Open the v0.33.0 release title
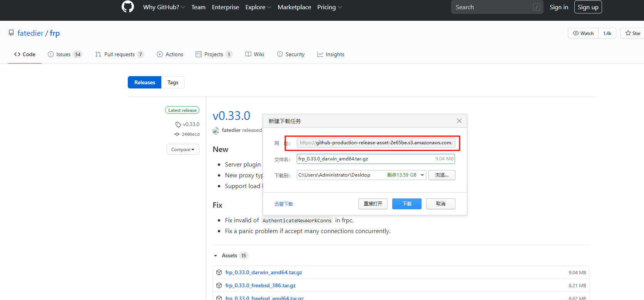Image resolution: width=644 pixels, height=300 pixels. coord(231,115)
